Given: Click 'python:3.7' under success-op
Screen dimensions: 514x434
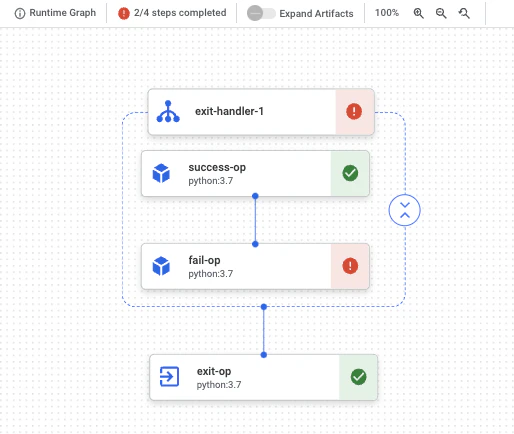Looking at the screenshot, I should click(211, 181).
